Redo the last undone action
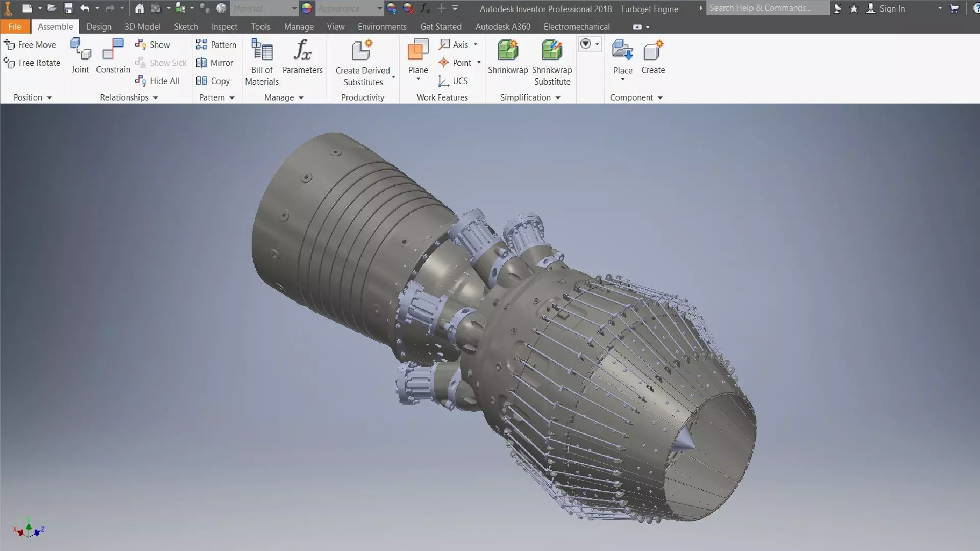This screenshot has width=980, height=551. pyautogui.click(x=110, y=8)
